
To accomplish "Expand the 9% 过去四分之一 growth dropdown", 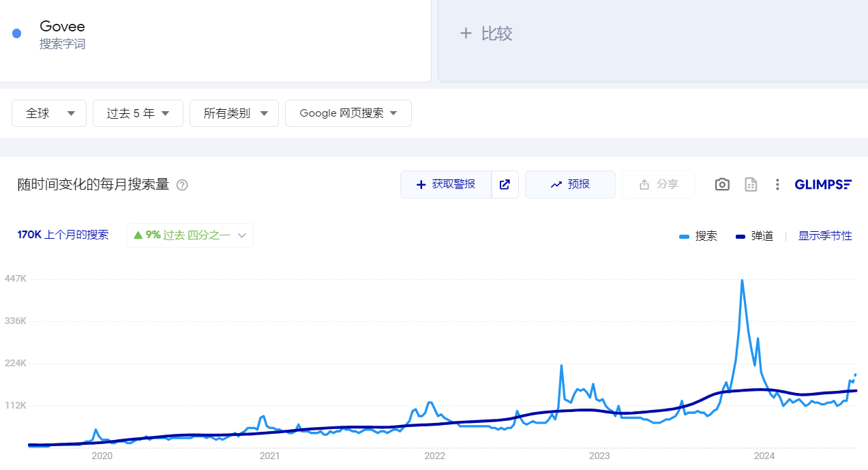I will (x=190, y=235).
